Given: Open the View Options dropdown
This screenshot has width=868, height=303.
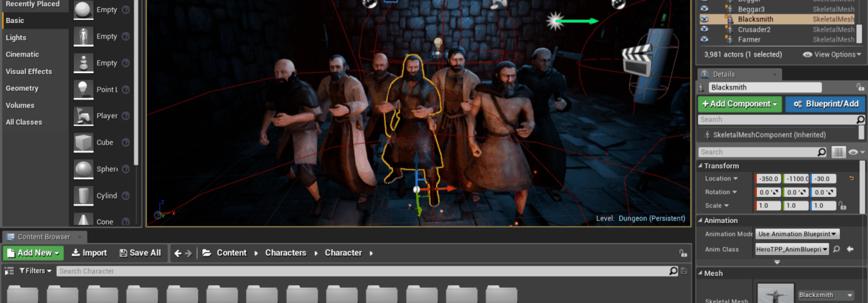Looking at the screenshot, I should 831,54.
